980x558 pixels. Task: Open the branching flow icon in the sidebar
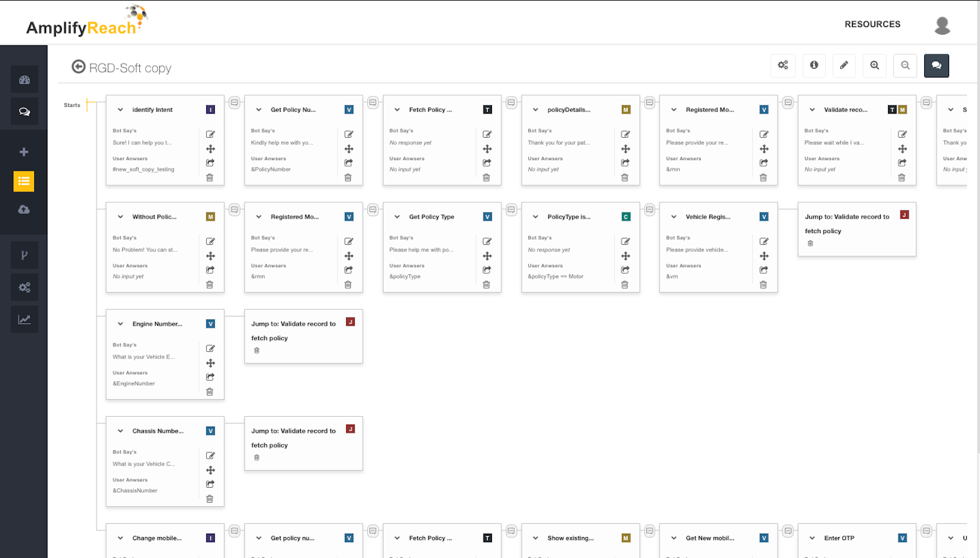[x=24, y=255]
